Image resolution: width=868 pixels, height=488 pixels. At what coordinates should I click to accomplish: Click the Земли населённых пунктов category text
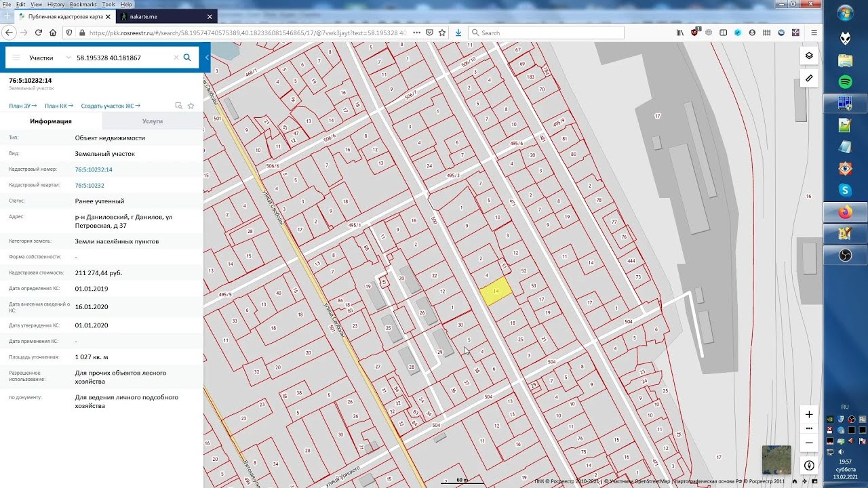pyautogui.click(x=117, y=241)
